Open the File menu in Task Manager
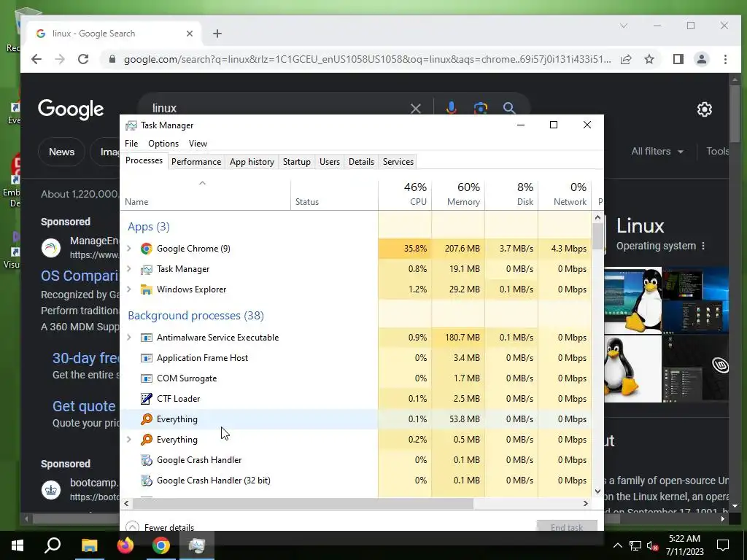Image resolution: width=747 pixels, height=560 pixels. click(x=131, y=144)
